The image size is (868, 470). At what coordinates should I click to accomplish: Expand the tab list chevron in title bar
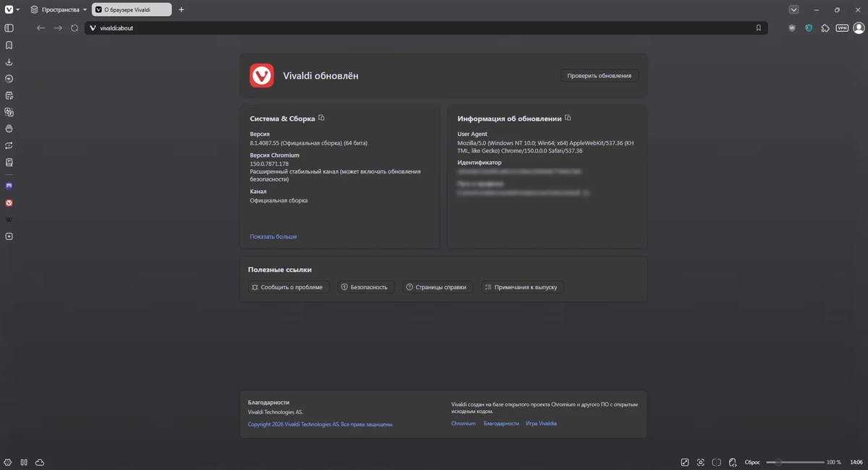(x=794, y=9)
